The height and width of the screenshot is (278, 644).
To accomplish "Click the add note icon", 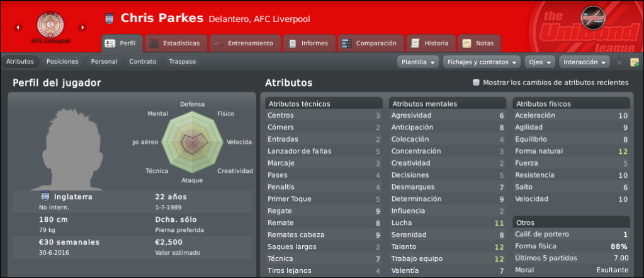I will pyautogui.click(x=635, y=62).
